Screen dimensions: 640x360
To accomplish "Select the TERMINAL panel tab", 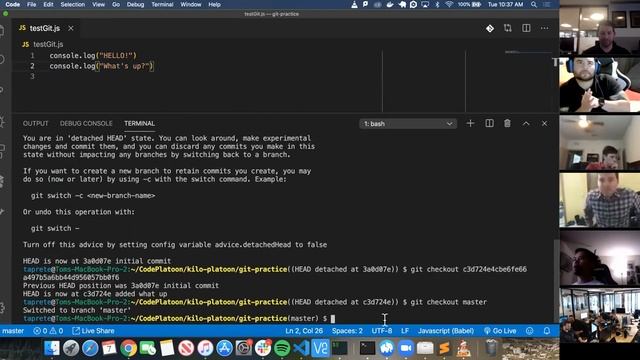I will [x=140, y=123].
